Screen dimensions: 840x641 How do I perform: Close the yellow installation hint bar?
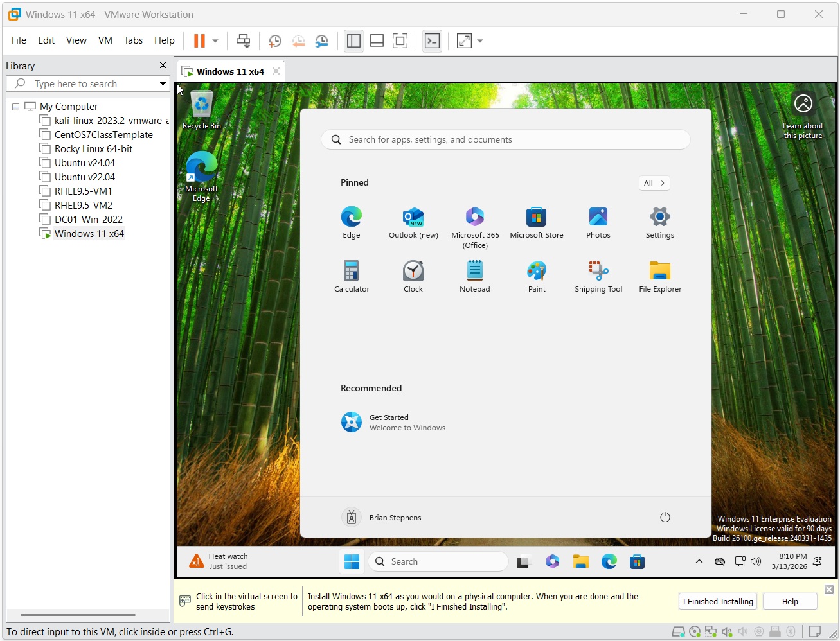tap(829, 590)
